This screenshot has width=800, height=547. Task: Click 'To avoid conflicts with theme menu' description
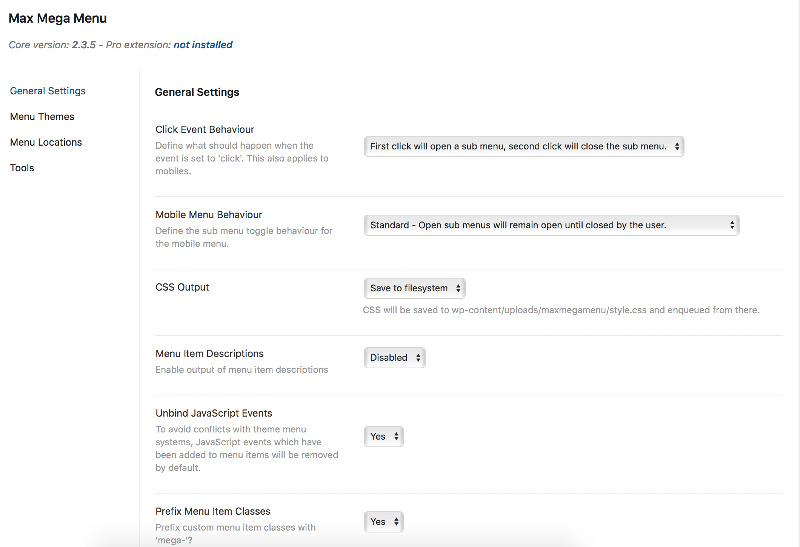tap(247, 449)
